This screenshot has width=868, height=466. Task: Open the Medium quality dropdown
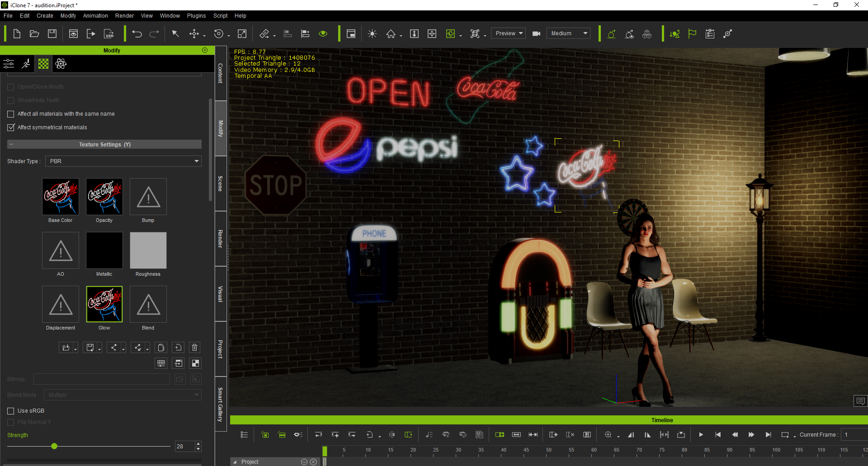(569, 33)
